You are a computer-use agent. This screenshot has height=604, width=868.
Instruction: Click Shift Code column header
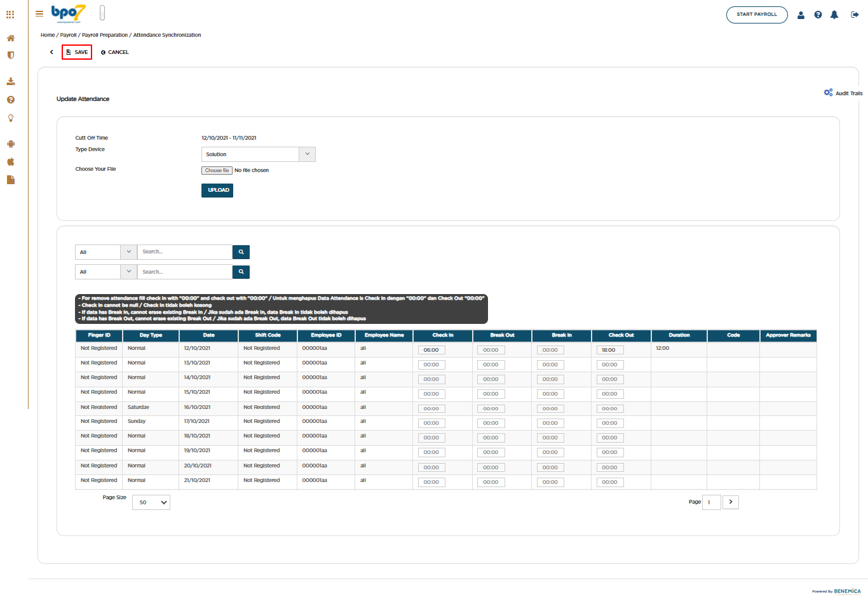268,335
